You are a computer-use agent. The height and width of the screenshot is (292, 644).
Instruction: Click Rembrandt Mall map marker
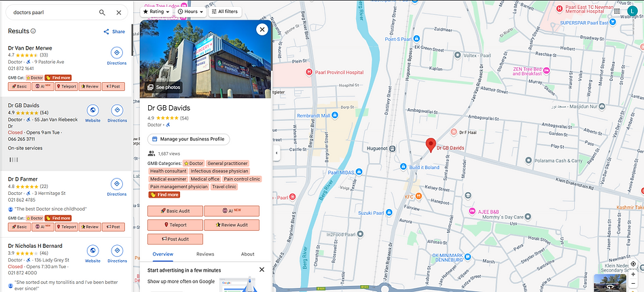pos(334,115)
